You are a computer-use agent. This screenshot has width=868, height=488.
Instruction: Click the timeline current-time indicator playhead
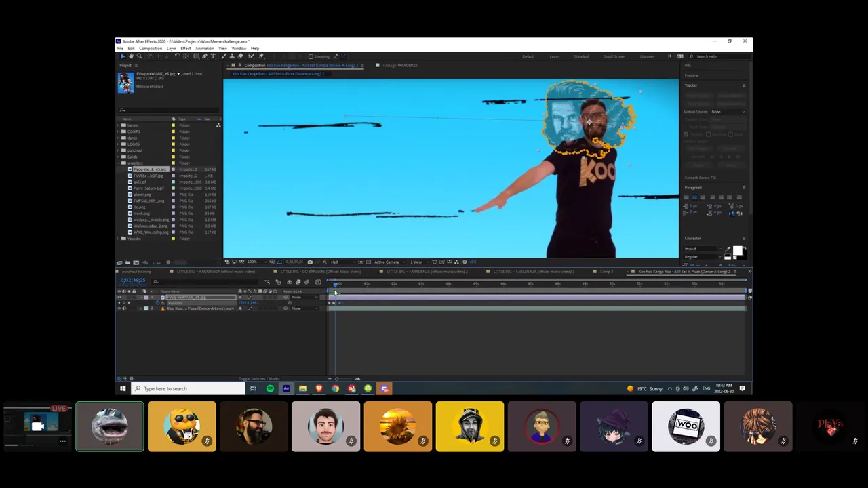335,285
